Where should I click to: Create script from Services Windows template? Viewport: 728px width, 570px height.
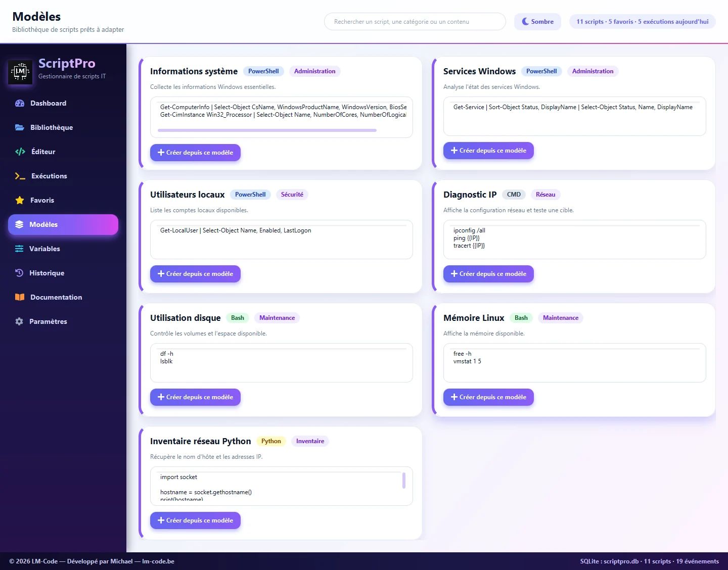(x=488, y=151)
